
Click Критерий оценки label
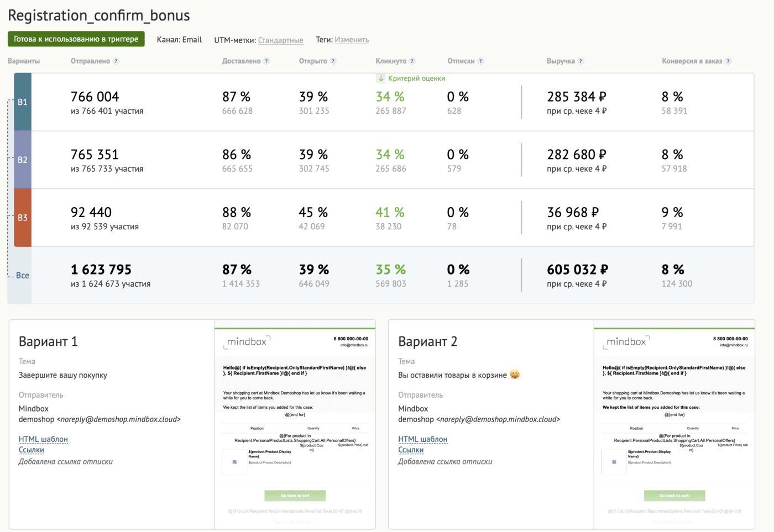pyautogui.click(x=416, y=78)
